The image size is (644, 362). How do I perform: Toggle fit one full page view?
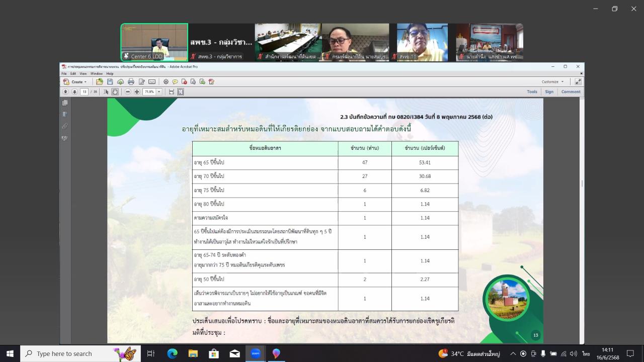[x=181, y=92]
